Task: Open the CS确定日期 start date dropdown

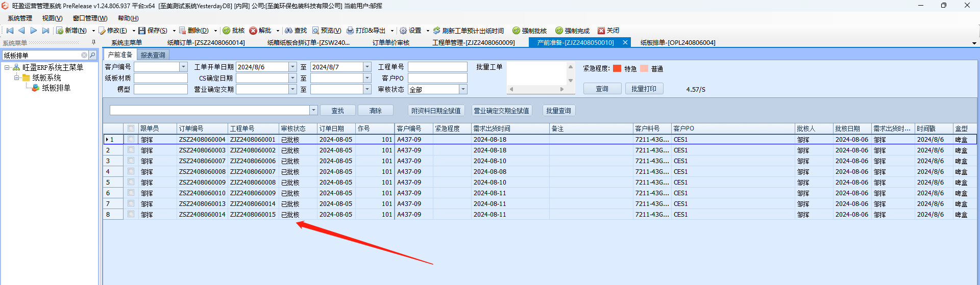Action: [x=292, y=78]
